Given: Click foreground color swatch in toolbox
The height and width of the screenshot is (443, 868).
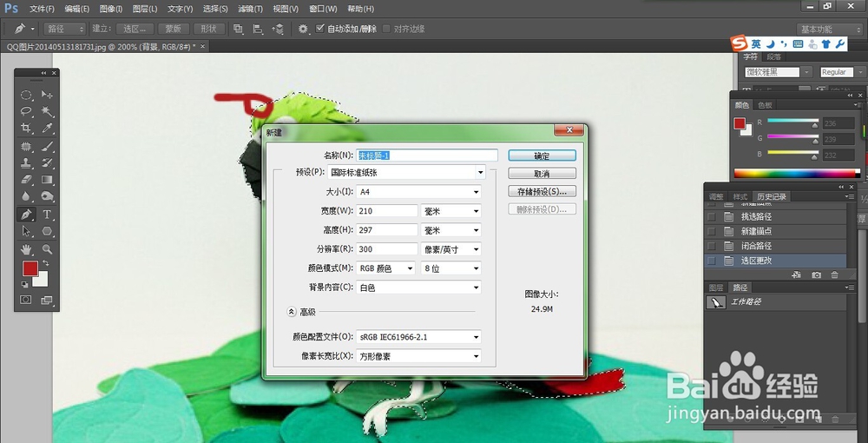Looking at the screenshot, I should [x=30, y=268].
